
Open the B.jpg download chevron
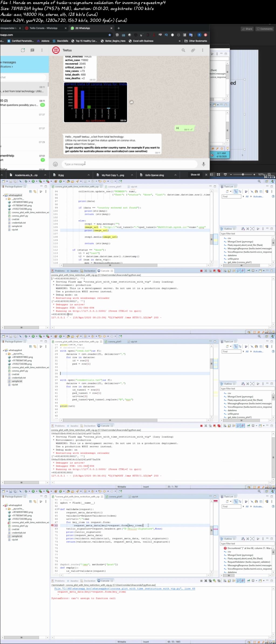click(x=88, y=175)
